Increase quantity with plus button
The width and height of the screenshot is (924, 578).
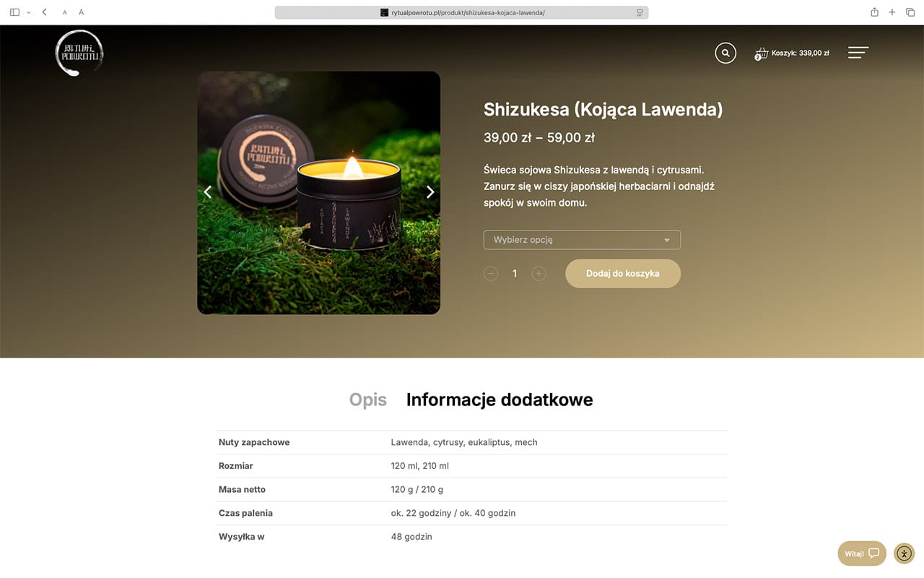tap(539, 274)
